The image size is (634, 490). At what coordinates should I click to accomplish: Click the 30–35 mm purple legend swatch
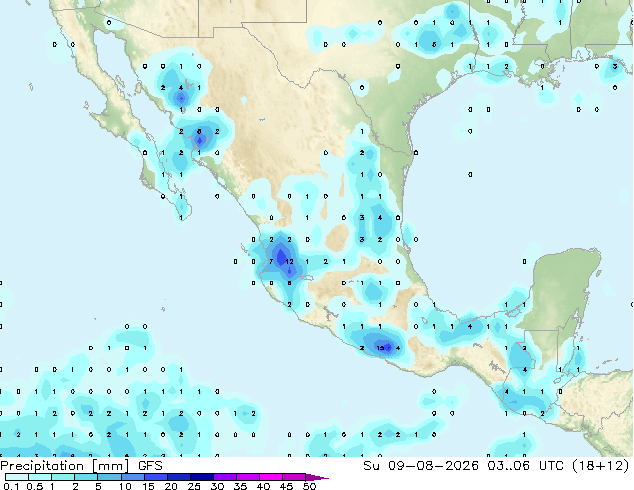[224, 477]
